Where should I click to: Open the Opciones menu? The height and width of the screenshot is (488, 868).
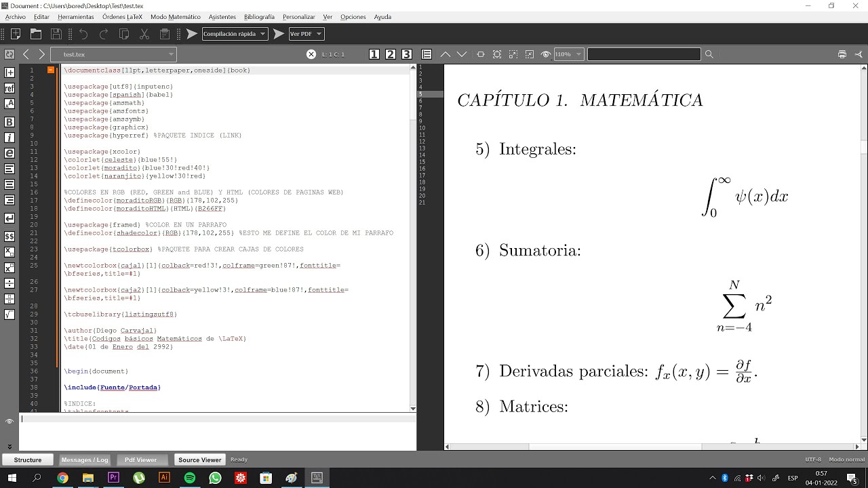click(x=353, y=17)
